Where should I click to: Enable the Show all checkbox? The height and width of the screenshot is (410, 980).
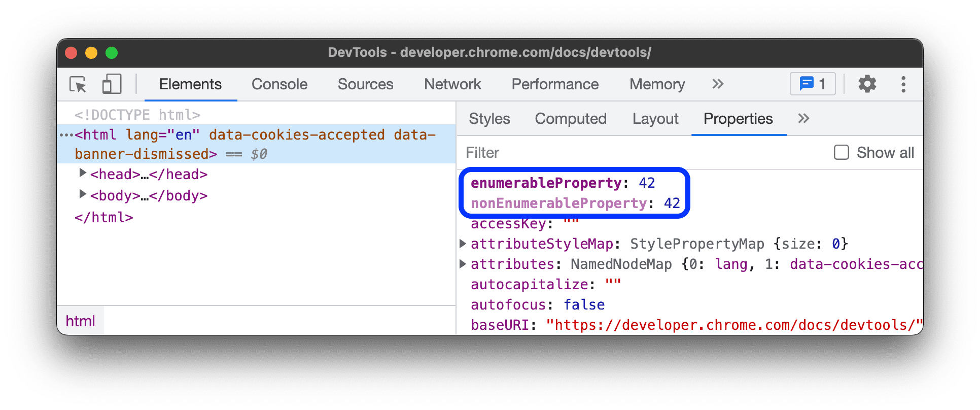(842, 152)
